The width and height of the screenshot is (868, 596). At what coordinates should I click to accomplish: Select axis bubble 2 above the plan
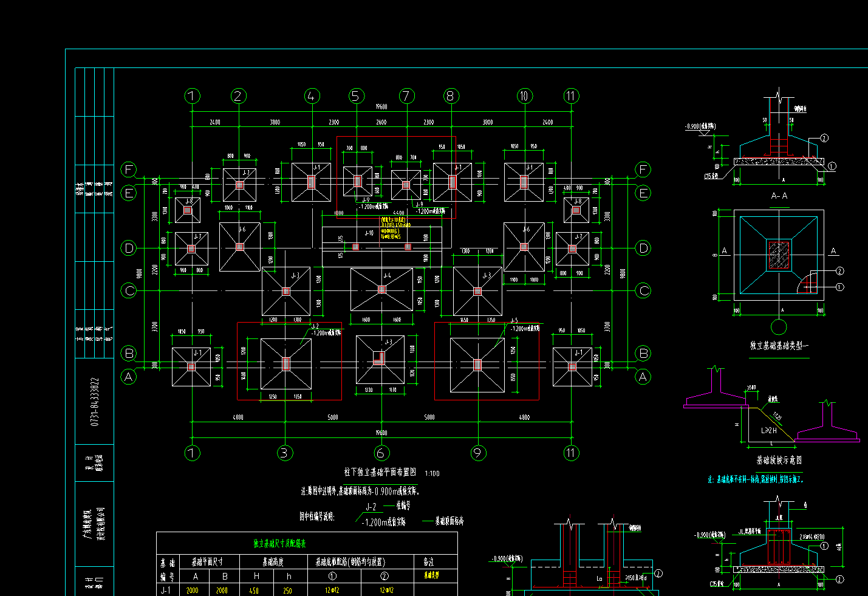238,96
